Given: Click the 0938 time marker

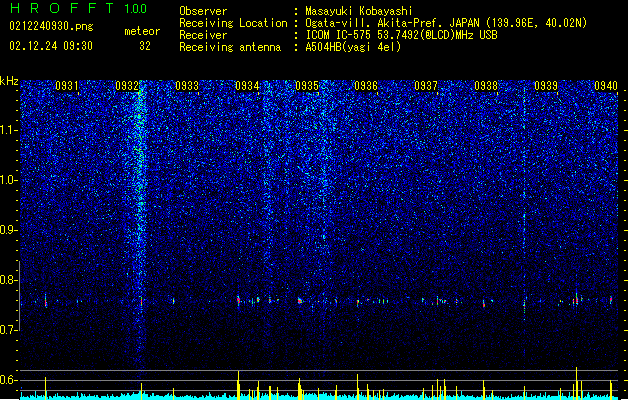Looking at the screenshot, I should click(486, 86).
